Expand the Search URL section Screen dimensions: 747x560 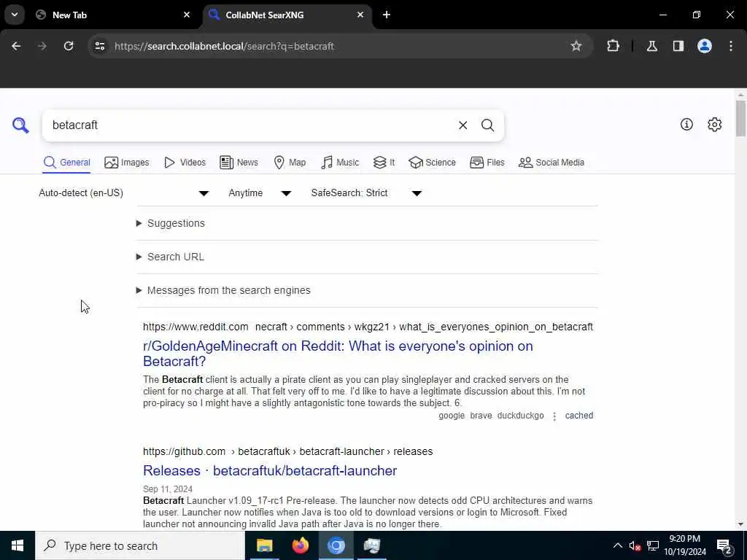coord(171,257)
